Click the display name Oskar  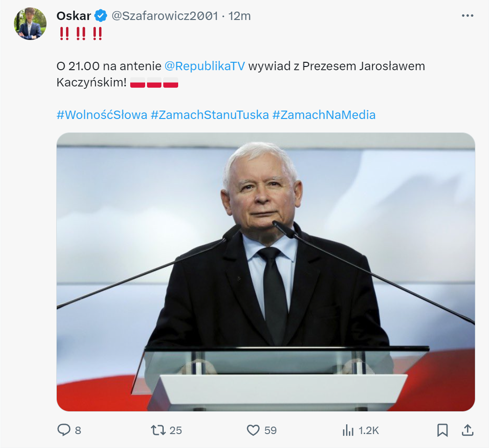(73, 16)
